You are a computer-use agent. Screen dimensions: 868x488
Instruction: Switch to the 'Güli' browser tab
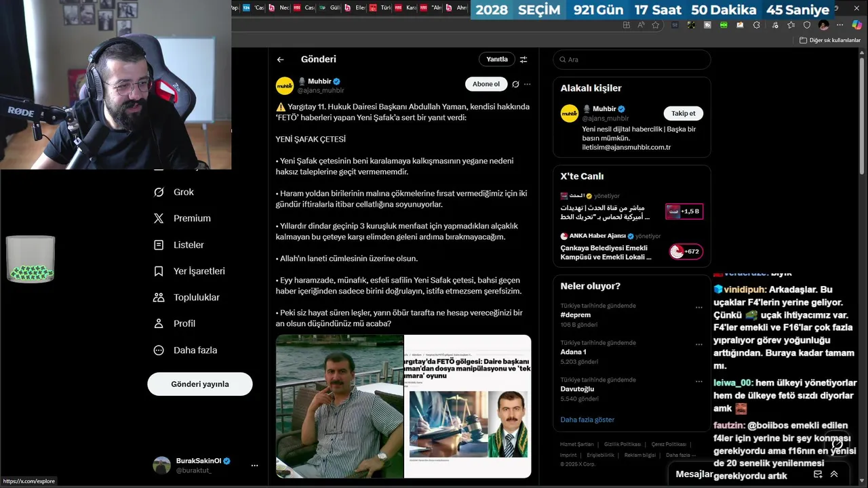[330, 8]
